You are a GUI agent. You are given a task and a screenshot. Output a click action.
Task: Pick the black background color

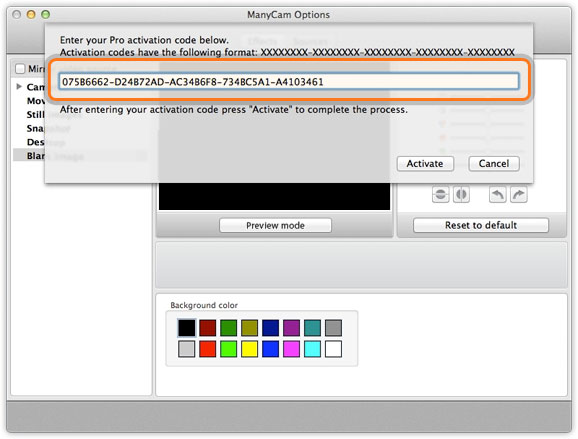[x=187, y=328]
